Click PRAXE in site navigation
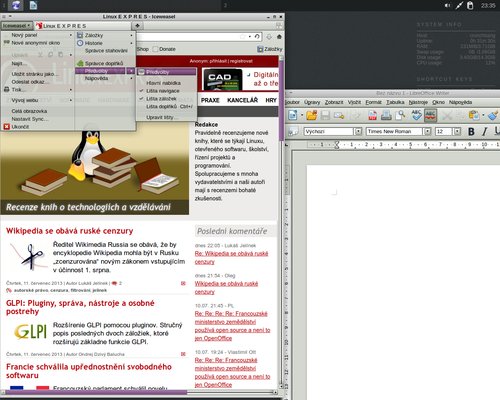 [x=210, y=100]
